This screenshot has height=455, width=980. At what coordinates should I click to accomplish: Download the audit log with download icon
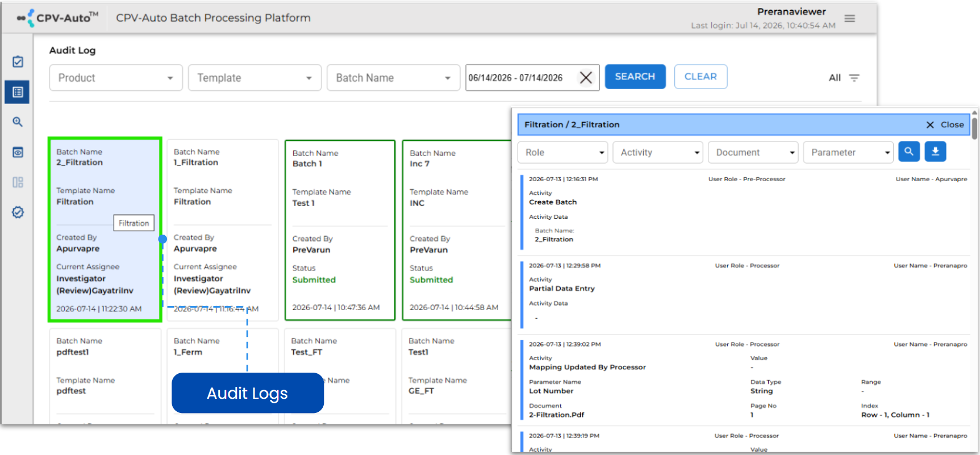[935, 152]
